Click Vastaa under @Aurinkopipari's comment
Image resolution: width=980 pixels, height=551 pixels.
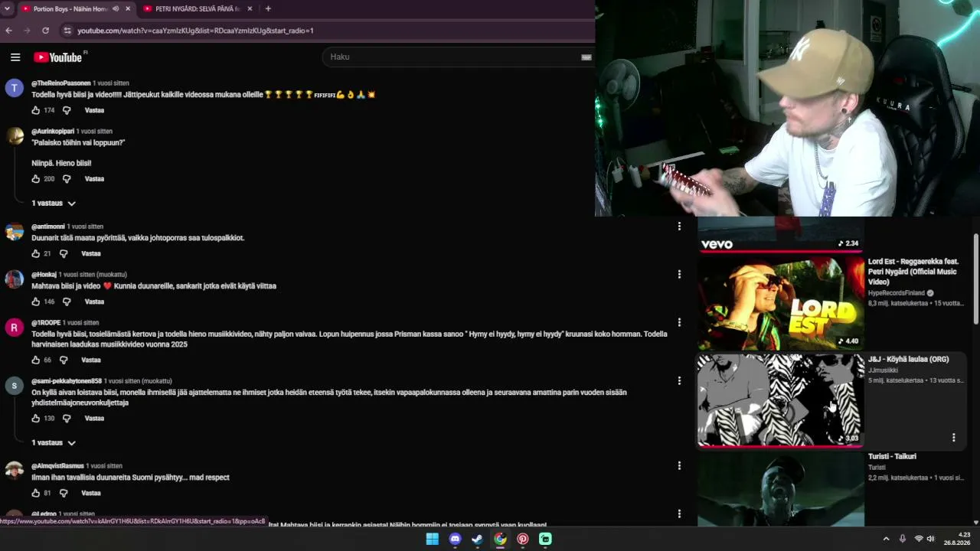94,179
